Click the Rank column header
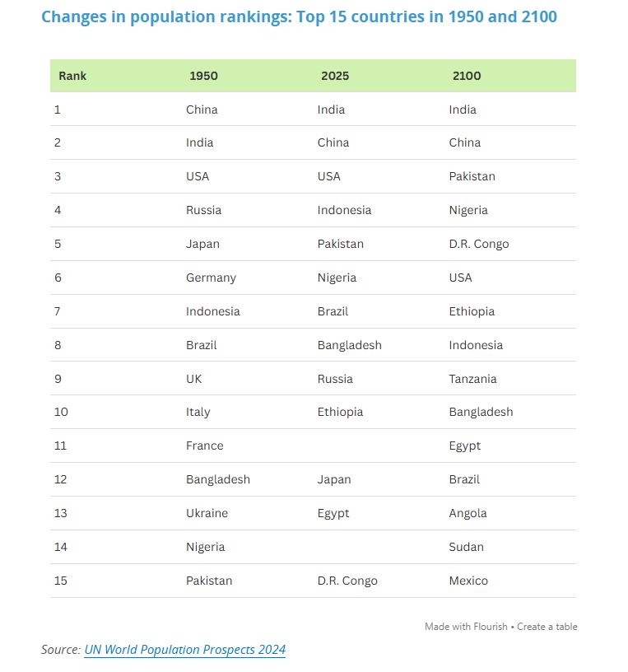 72,76
